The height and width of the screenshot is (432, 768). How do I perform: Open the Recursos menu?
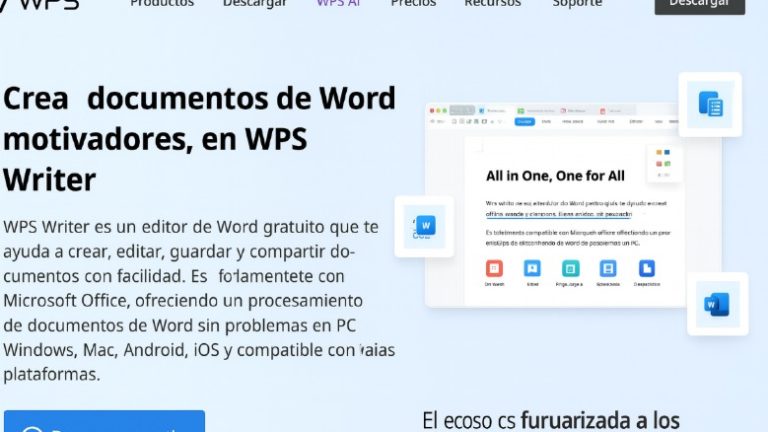click(x=493, y=3)
